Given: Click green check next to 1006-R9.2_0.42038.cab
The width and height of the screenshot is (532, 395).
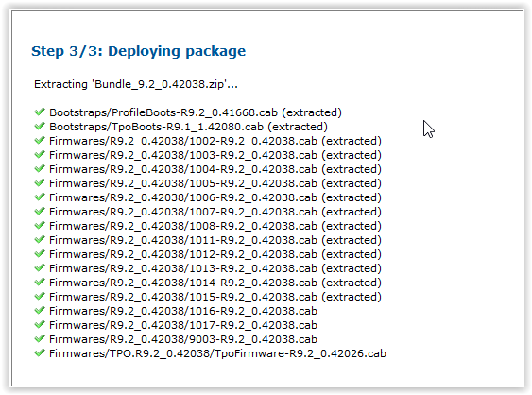Looking at the screenshot, I should pyautogui.click(x=40, y=197).
